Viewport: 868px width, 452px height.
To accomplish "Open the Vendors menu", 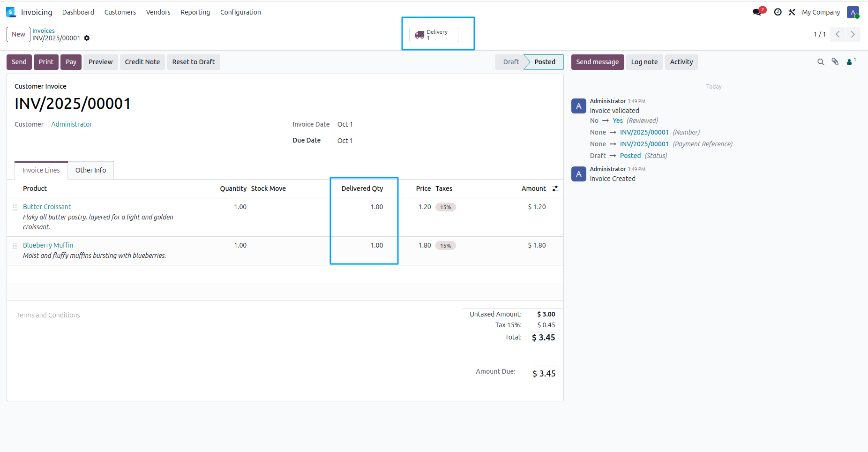I will tap(158, 12).
